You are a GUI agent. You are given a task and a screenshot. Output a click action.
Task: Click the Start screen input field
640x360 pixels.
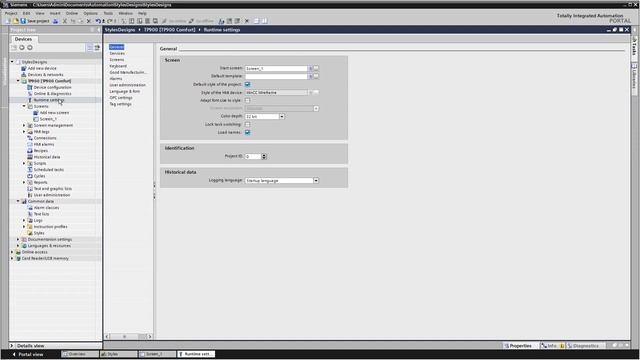point(276,69)
